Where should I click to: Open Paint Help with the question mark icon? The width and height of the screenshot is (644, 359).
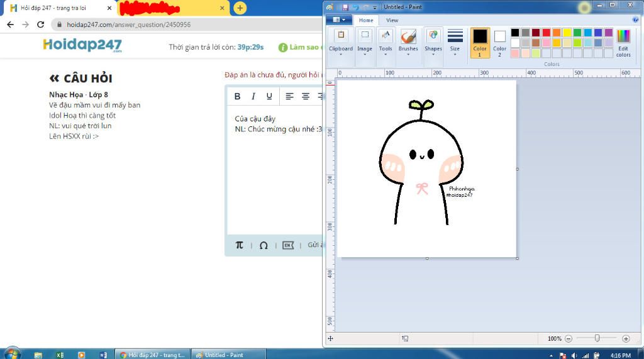click(x=635, y=19)
